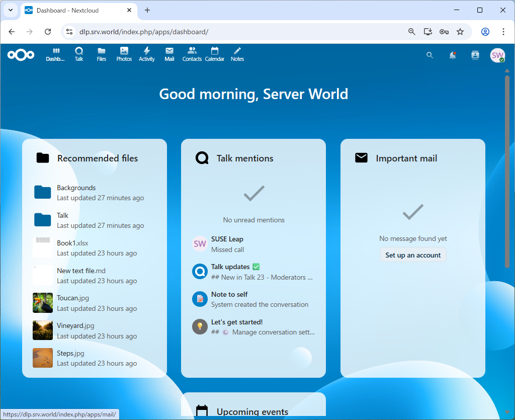The width and height of the screenshot is (515, 420).
Task: Open Let's get started conversation icon
Action: pyautogui.click(x=200, y=327)
